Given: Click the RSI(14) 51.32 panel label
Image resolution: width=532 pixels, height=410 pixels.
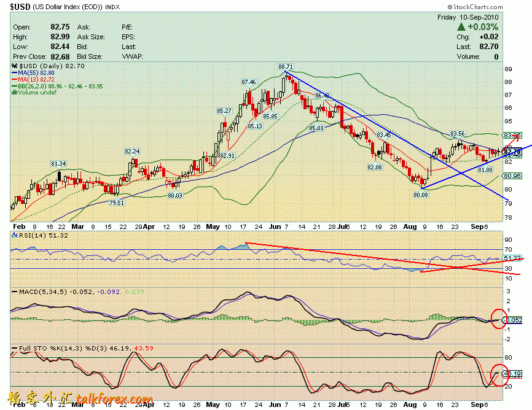Looking at the screenshot, I should coord(43,235).
